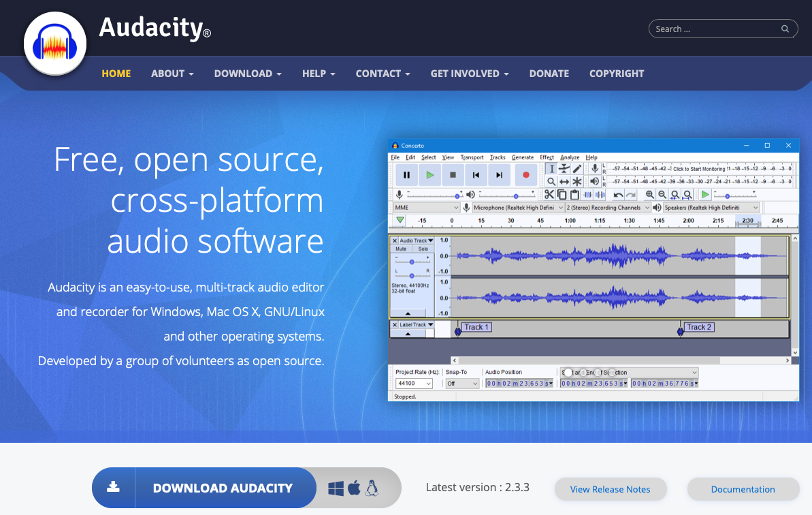Viewport: 812px width, 515px height.
Task: Open the Transport menu
Action: [472, 157]
